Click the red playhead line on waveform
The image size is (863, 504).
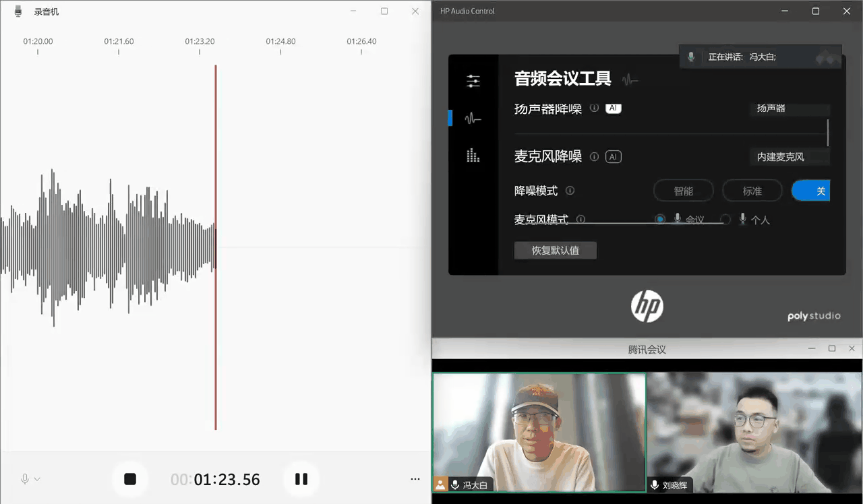pyautogui.click(x=216, y=247)
